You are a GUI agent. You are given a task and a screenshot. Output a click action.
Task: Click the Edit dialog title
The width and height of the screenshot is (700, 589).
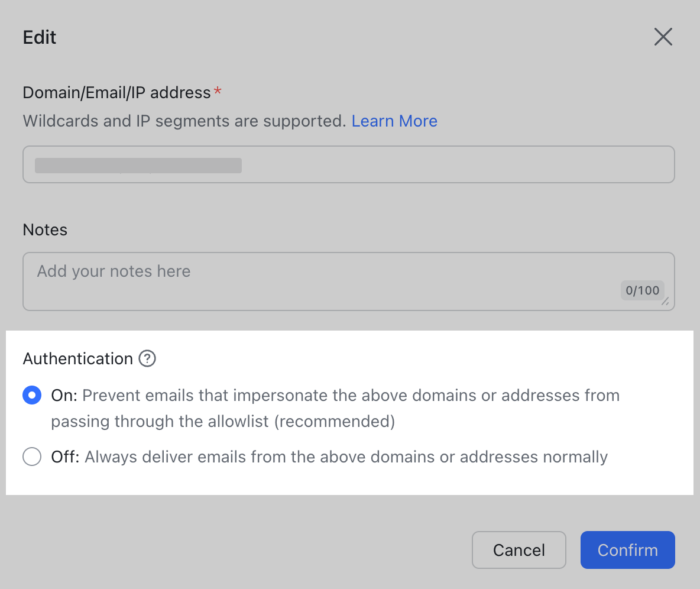(39, 37)
